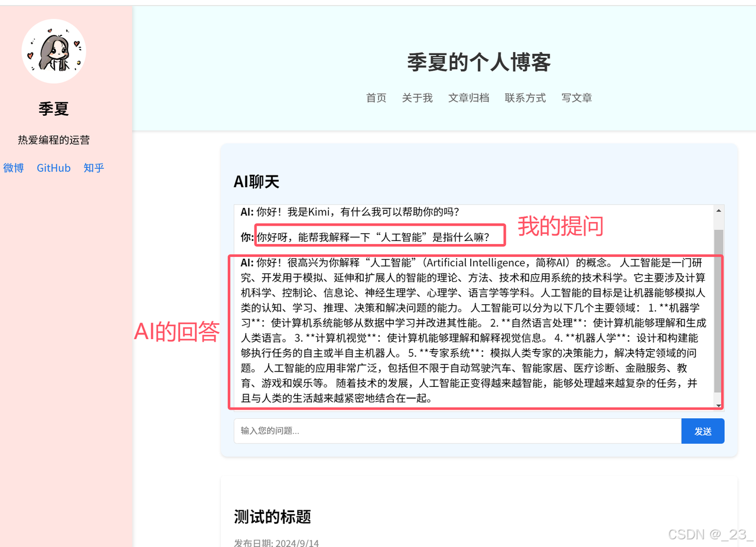The image size is (756, 547).
Task: Open the 知乎 link in the sidebar
Action: click(x=93, y=168)
